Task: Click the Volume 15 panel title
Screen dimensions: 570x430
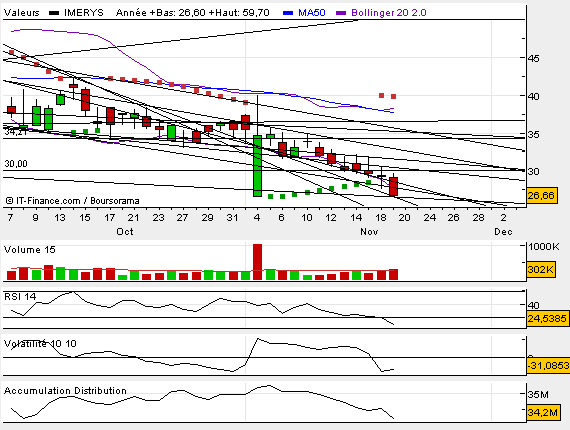Action: [29, 250]
